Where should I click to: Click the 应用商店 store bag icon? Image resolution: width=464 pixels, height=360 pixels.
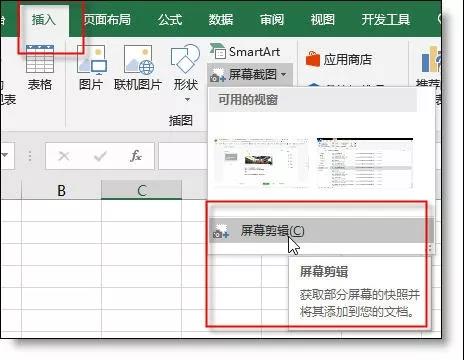313,59
